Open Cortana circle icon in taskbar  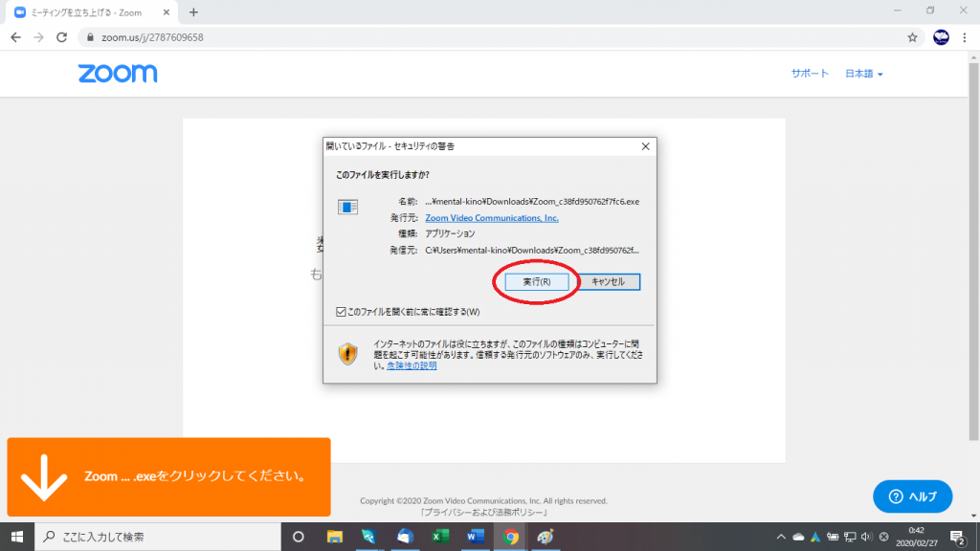[299, 537]
